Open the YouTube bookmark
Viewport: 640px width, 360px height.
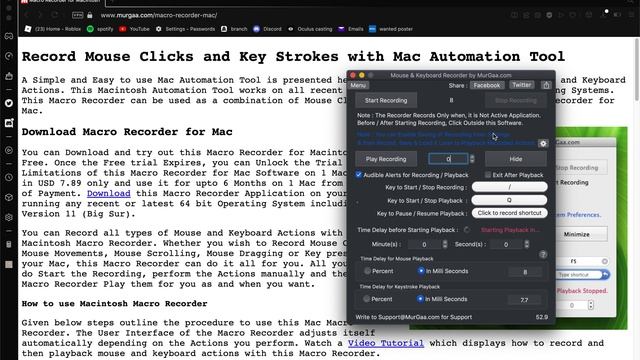[x=135, y=29]
